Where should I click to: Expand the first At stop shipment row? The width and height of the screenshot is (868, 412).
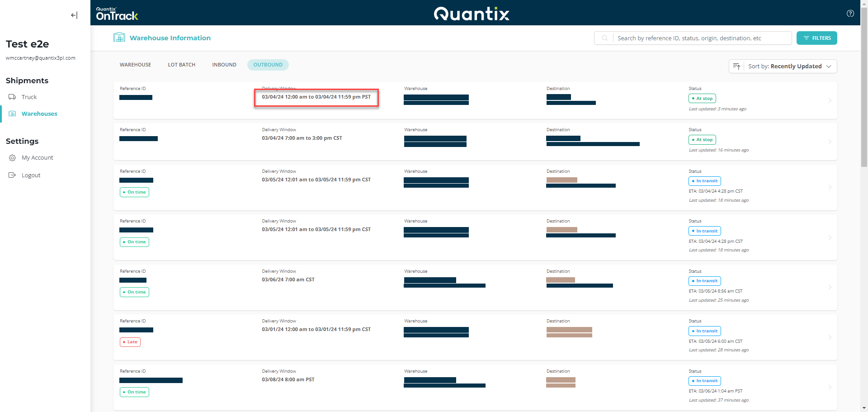(830, 100)
